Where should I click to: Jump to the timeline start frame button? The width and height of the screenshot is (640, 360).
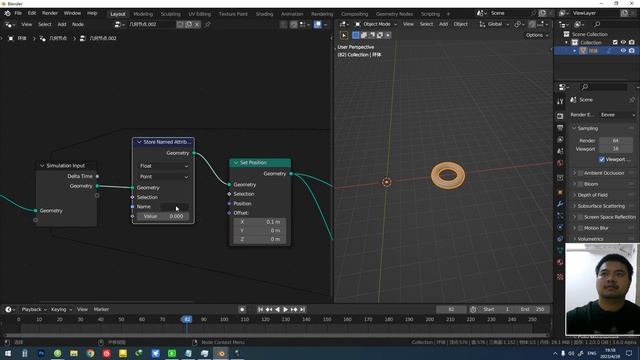point(260,310)
